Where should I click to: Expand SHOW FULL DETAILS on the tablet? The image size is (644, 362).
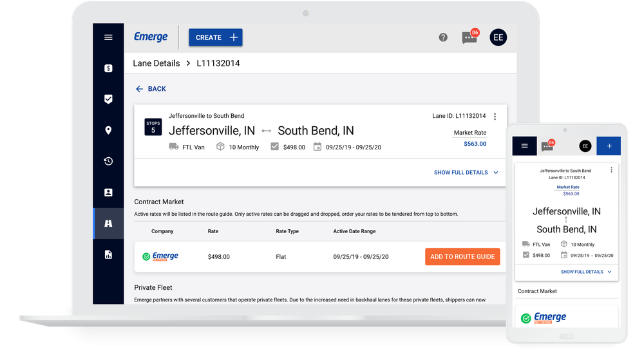[586, 272]
